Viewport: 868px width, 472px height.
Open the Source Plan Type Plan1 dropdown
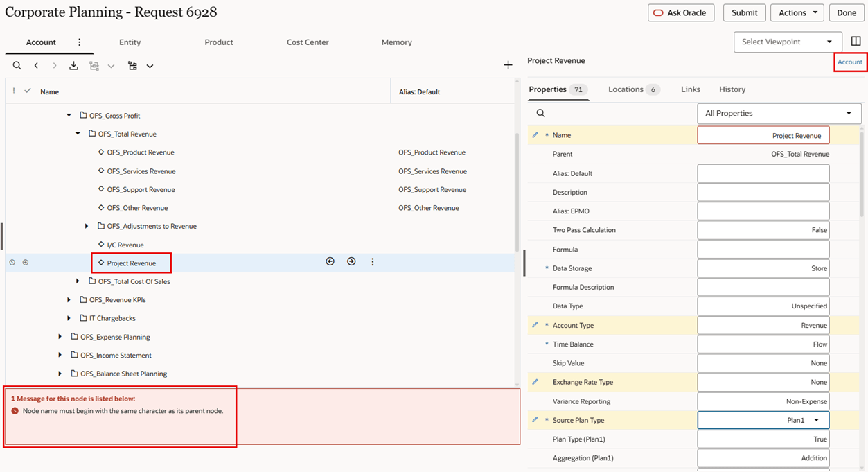[x=763, y=420]
